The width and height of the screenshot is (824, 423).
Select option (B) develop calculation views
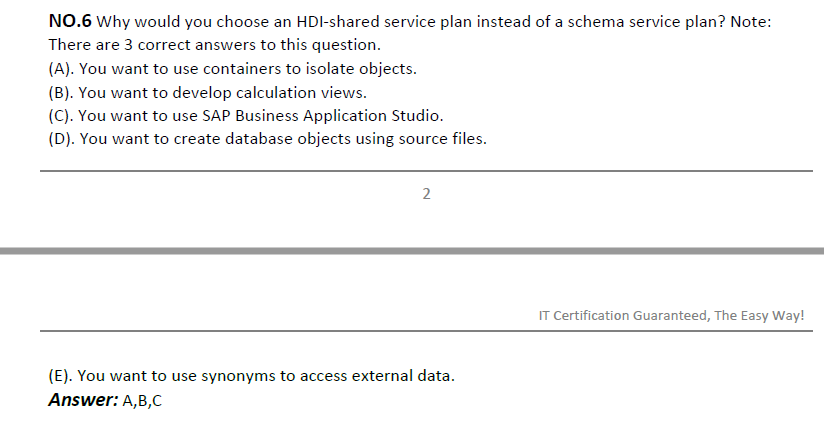point(208,92)
